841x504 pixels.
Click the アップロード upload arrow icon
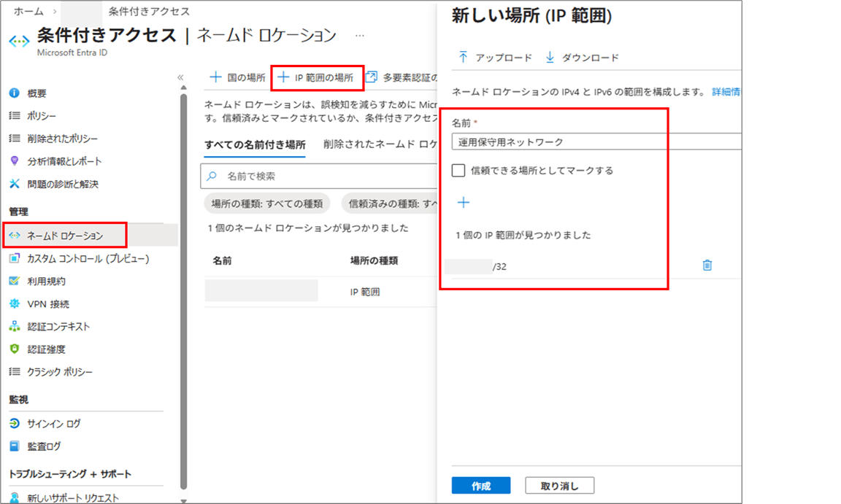coord(463,58)
